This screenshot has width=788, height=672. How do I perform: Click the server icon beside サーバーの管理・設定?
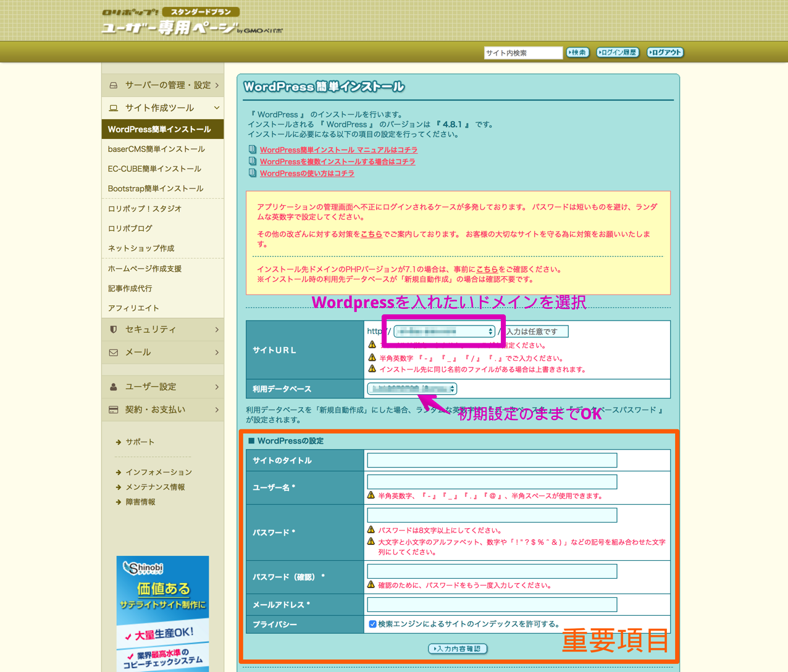coord(114,85)
